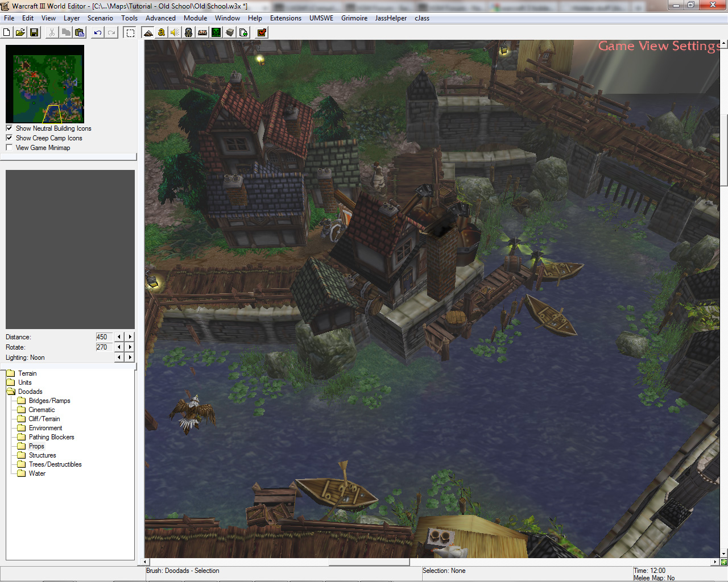Screen dimensions: 728x582
Task: Click the viewport scroll-right arrow
Action: click(715, 562)
